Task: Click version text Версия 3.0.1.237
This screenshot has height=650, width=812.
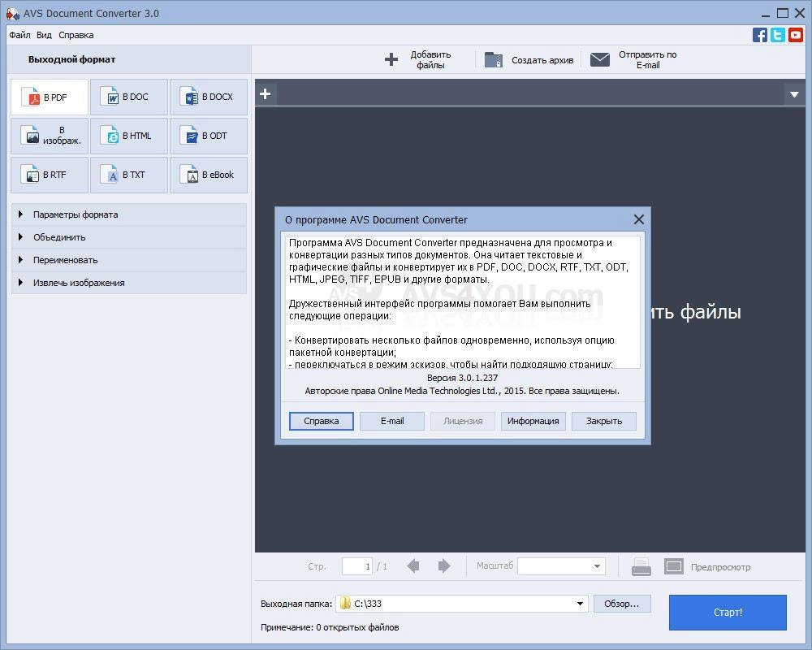Action: tap(463, 378)
